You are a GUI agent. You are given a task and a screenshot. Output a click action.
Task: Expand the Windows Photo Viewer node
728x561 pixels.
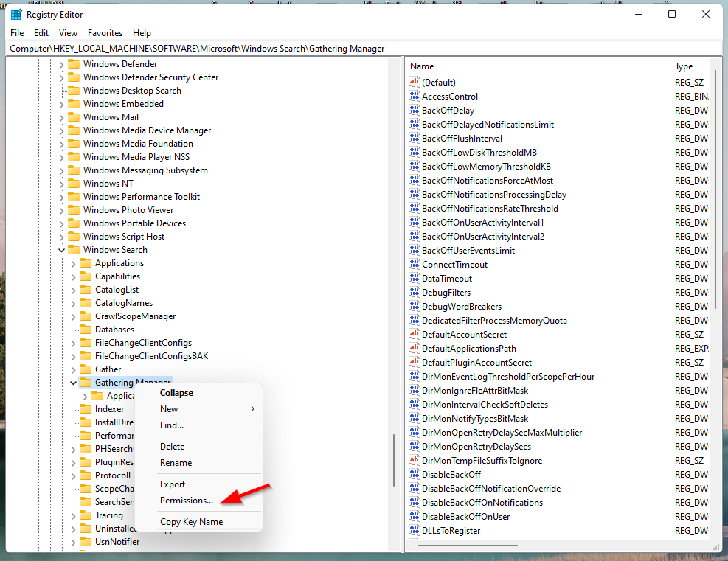pyautogui.click(x=61, y=210)
